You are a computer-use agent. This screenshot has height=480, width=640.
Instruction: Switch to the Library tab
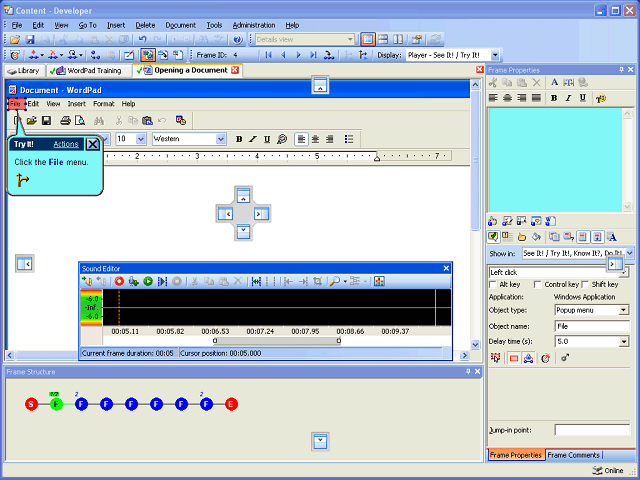click(24, 71)
